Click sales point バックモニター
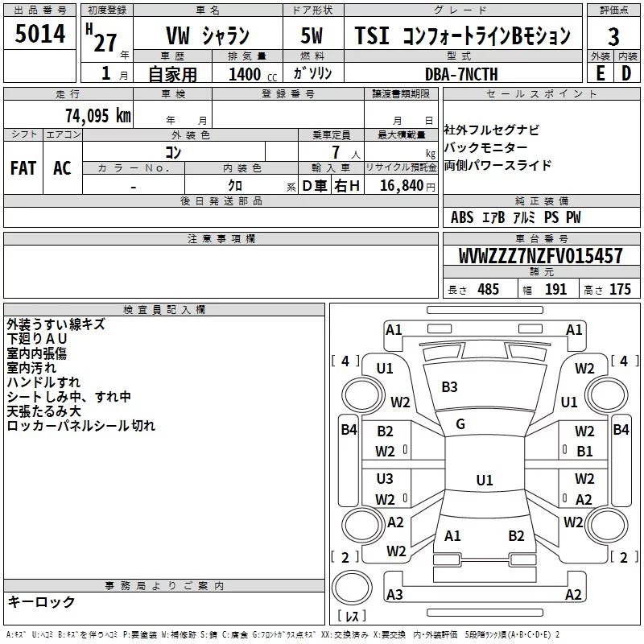Image resolution: width=644 pixels, height=644 pixels. coord(485,147)
